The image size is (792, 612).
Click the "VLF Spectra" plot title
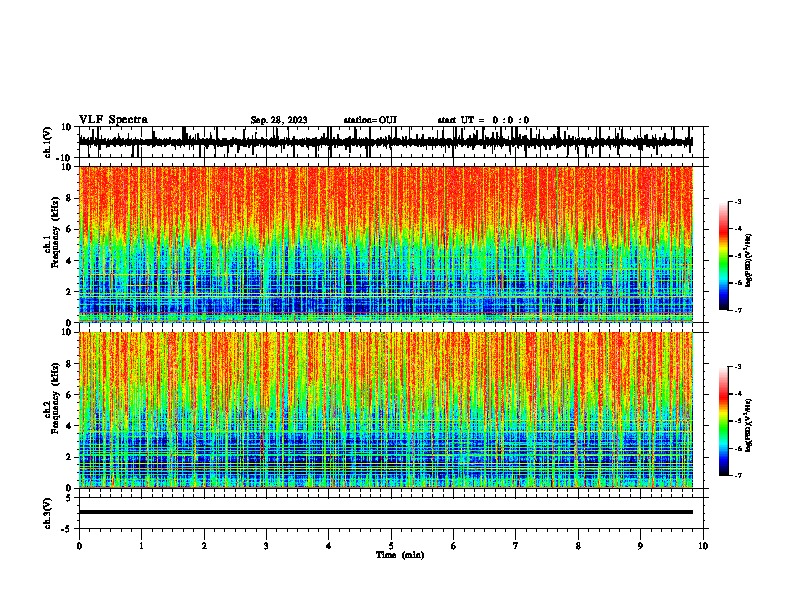click(113, 120)
